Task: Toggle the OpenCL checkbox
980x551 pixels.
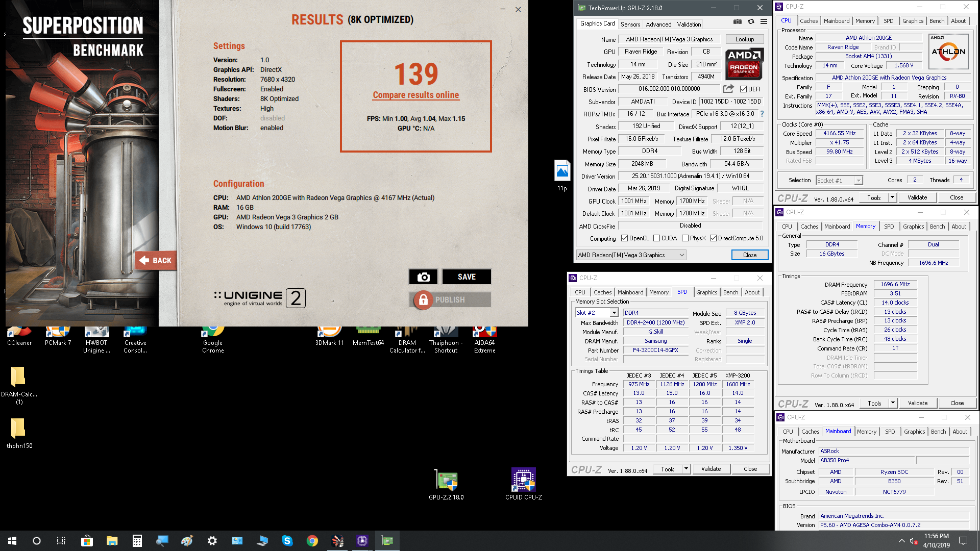Action: [x=624, y=238]
